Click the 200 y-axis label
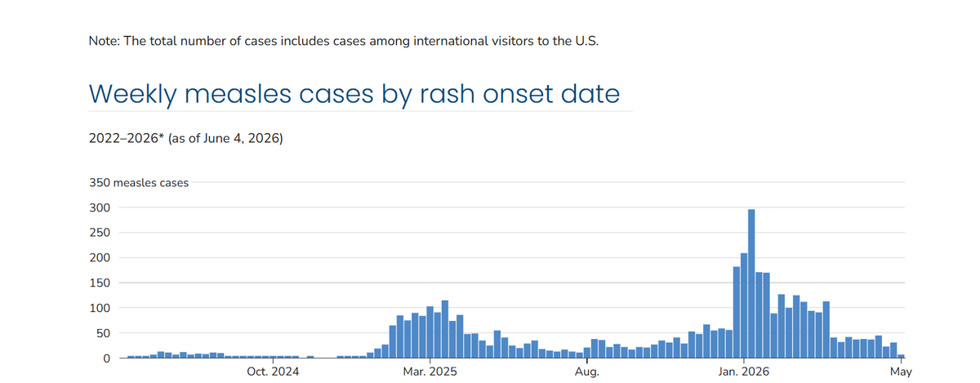Image resolution: width=980 pixels, height=383 pixels. (x=99, y=258)
